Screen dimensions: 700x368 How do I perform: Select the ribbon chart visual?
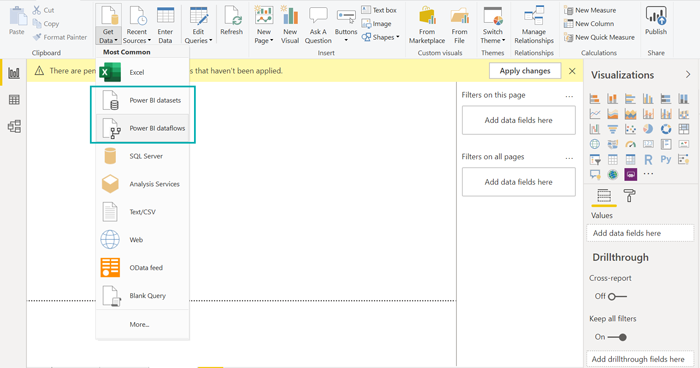coord(684,114)
